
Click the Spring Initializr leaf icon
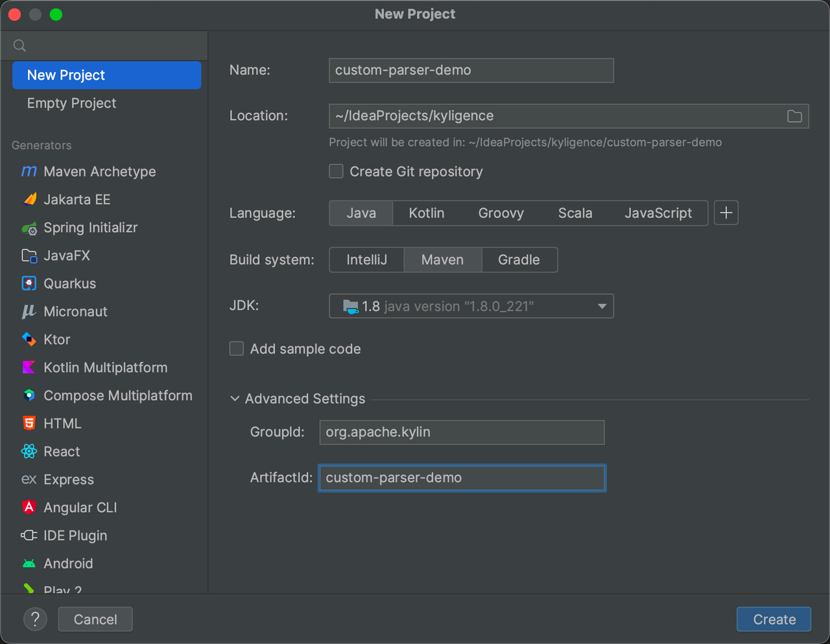pyautogui.click(x=29, y=228)
